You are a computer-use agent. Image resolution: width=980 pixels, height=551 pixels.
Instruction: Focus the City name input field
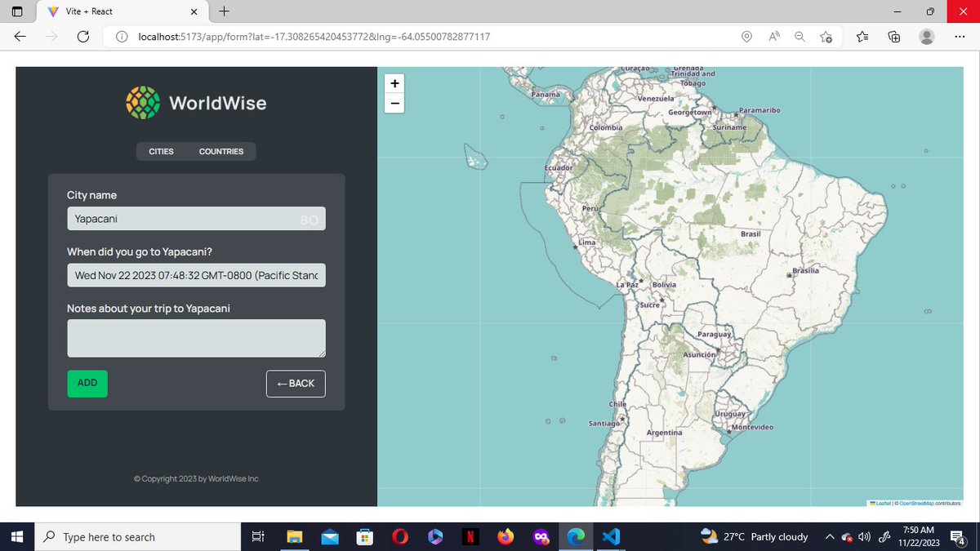click(x=196, y=218)
